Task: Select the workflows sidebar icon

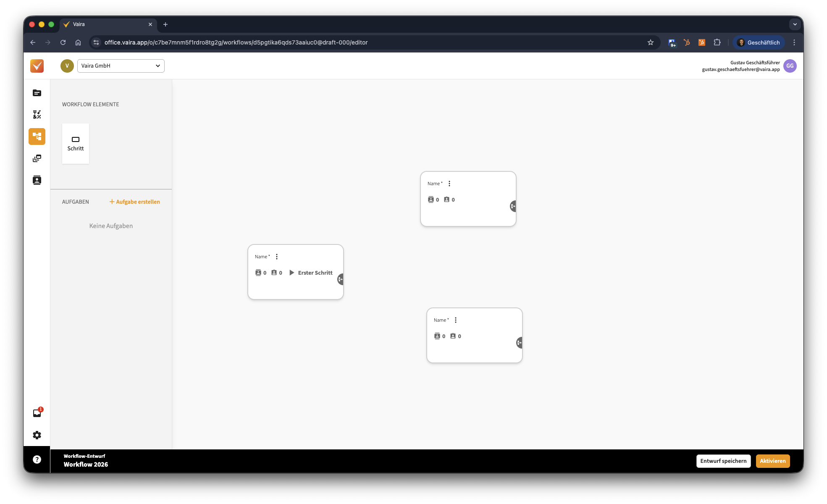Action: [37, 136]
